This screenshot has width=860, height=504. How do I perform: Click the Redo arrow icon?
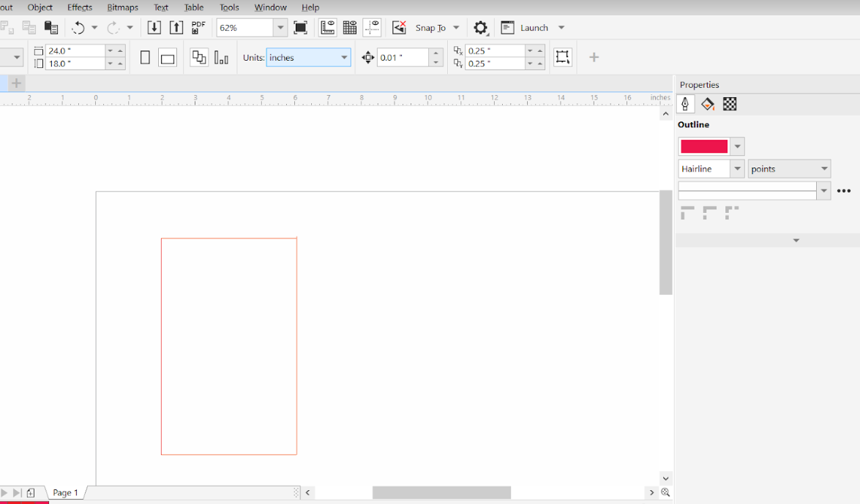[113, 27]
